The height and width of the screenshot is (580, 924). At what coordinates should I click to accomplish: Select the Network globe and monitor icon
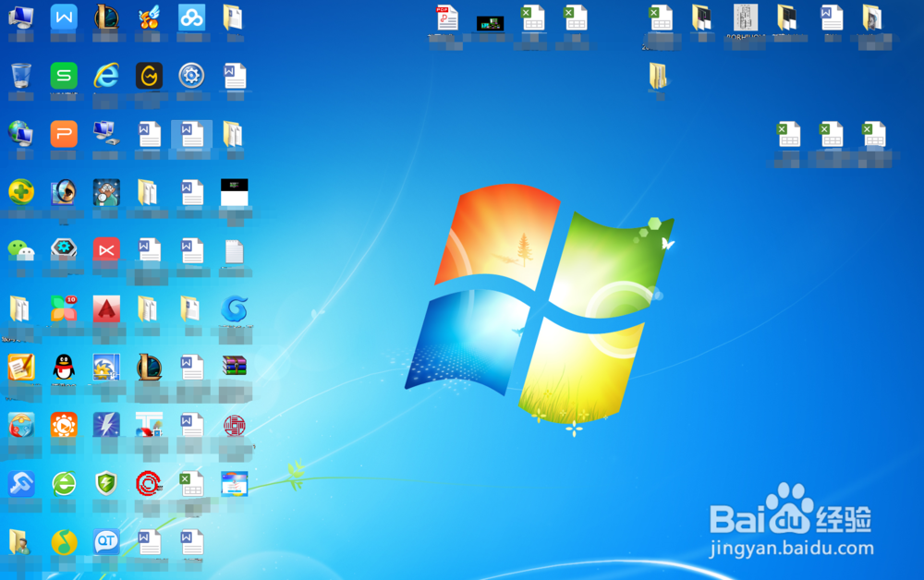tap(20, 134)
